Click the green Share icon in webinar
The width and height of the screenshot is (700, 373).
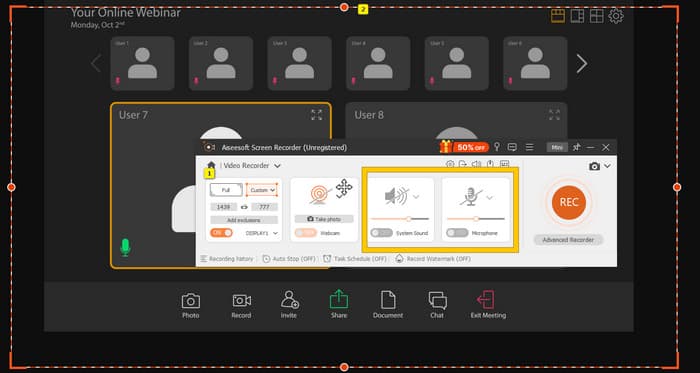click(x=339, y=299)
